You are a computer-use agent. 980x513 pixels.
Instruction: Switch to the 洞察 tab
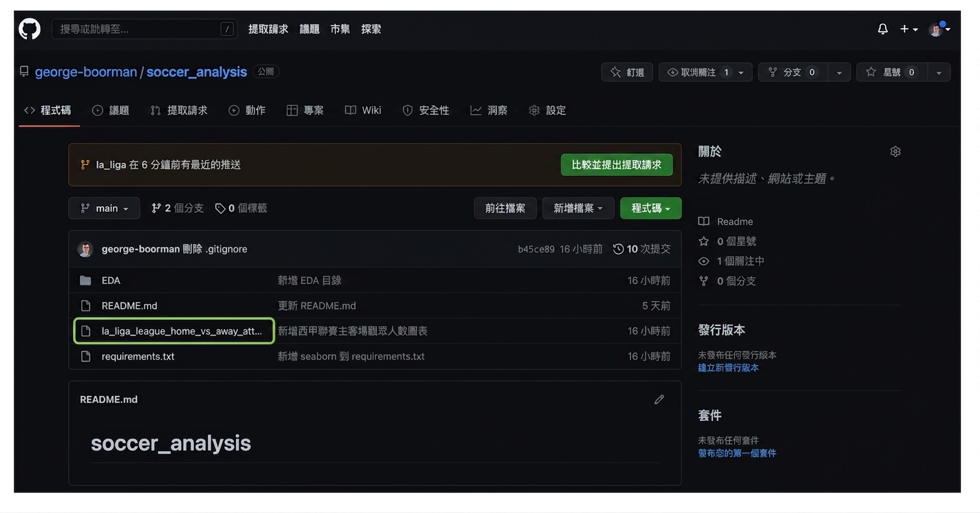(x=489, y=110)
